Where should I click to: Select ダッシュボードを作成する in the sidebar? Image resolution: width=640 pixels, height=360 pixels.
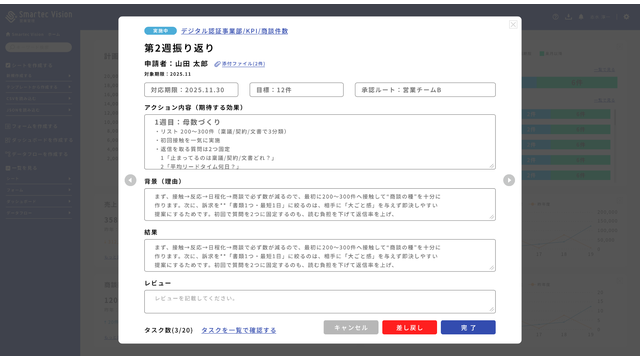tap(39, 140)
